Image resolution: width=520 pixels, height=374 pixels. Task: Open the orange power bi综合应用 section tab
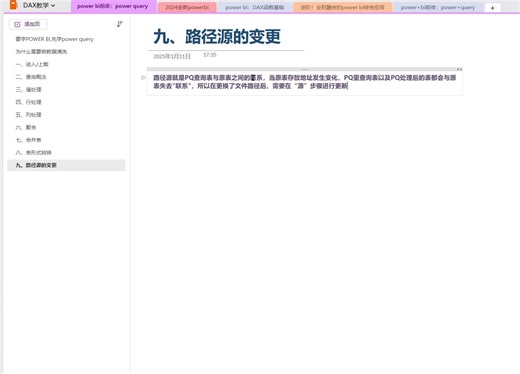tap(342, 7)
